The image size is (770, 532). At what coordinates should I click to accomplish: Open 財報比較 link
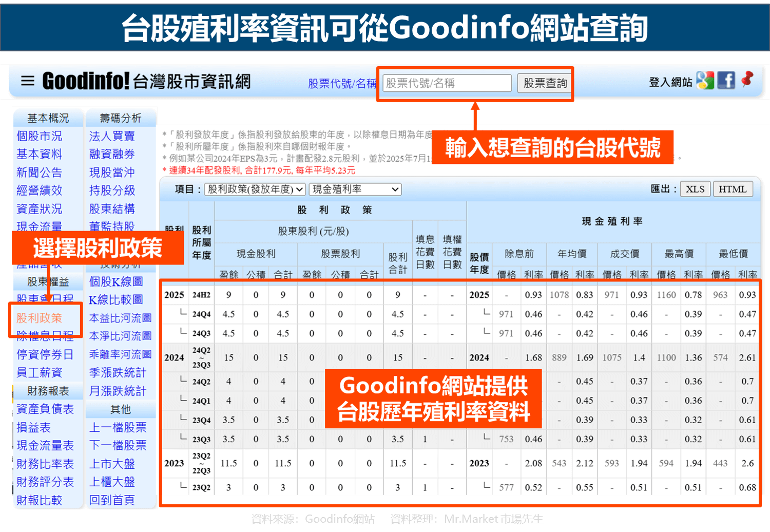(x=39, y=500)
